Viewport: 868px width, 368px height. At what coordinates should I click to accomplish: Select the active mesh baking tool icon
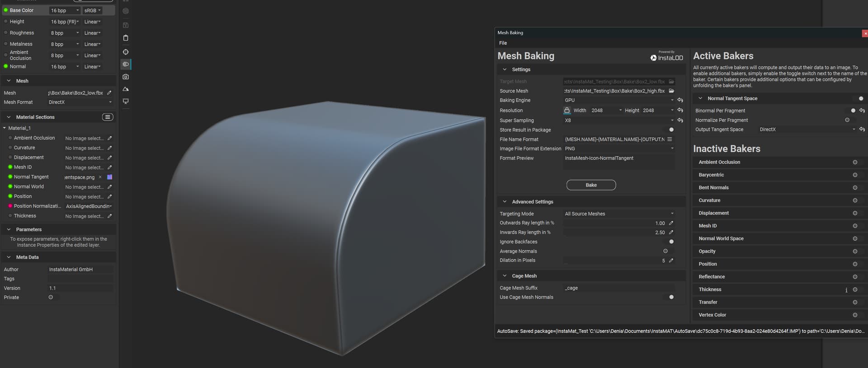(x=126, y=64)
